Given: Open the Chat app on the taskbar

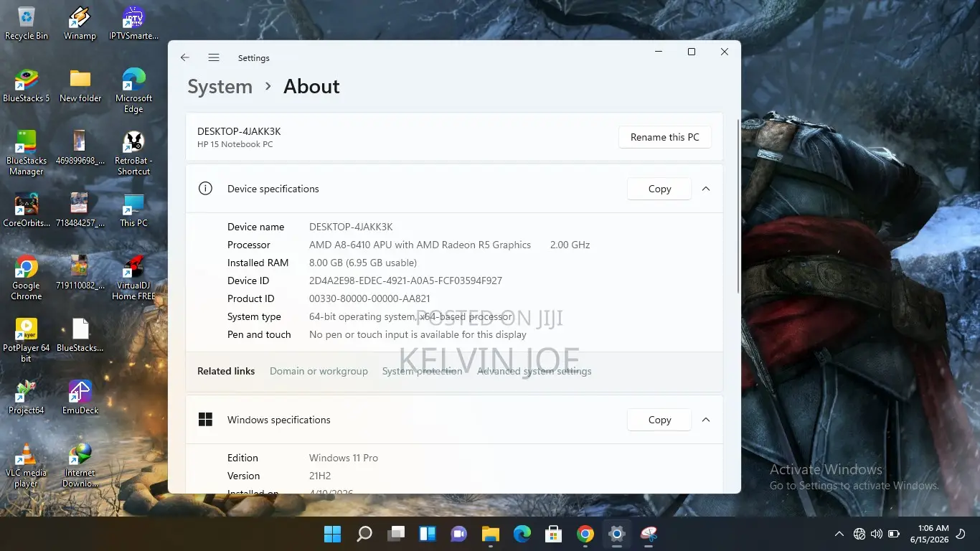Looking at the screenshot, I should click(x=459, y=534).
